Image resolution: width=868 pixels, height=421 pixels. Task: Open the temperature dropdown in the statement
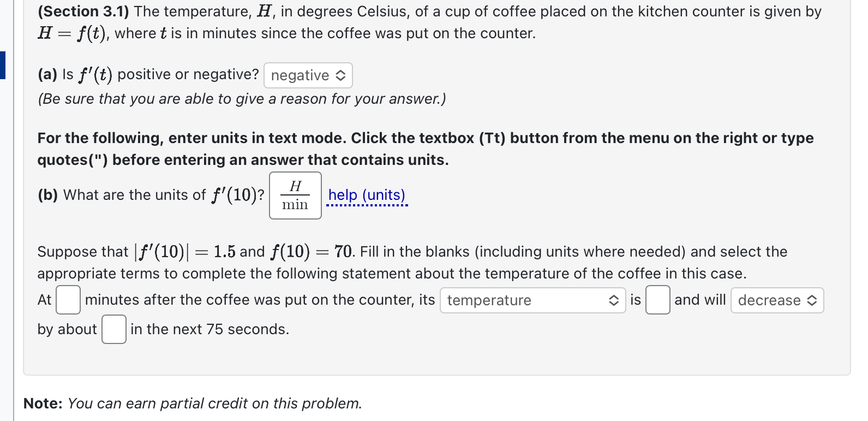pos(532,300)
